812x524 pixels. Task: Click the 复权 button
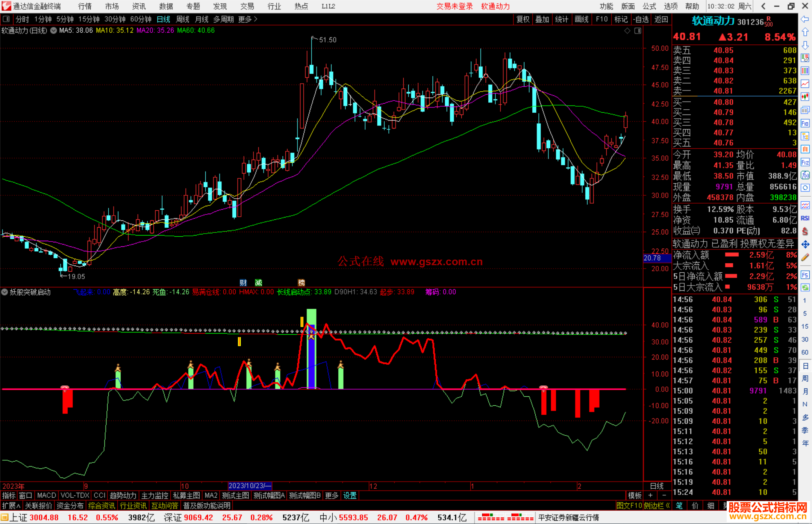[x=523, y=19]
